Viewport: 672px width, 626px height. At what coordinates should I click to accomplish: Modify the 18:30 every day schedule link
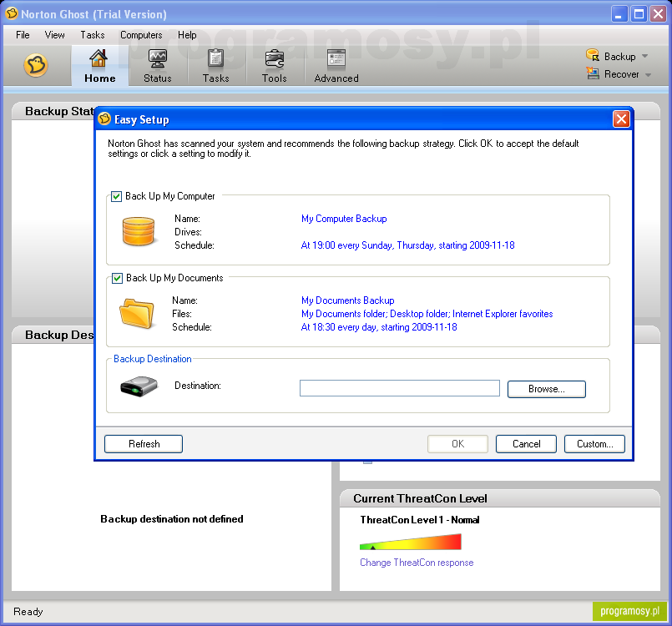point(379,327)
